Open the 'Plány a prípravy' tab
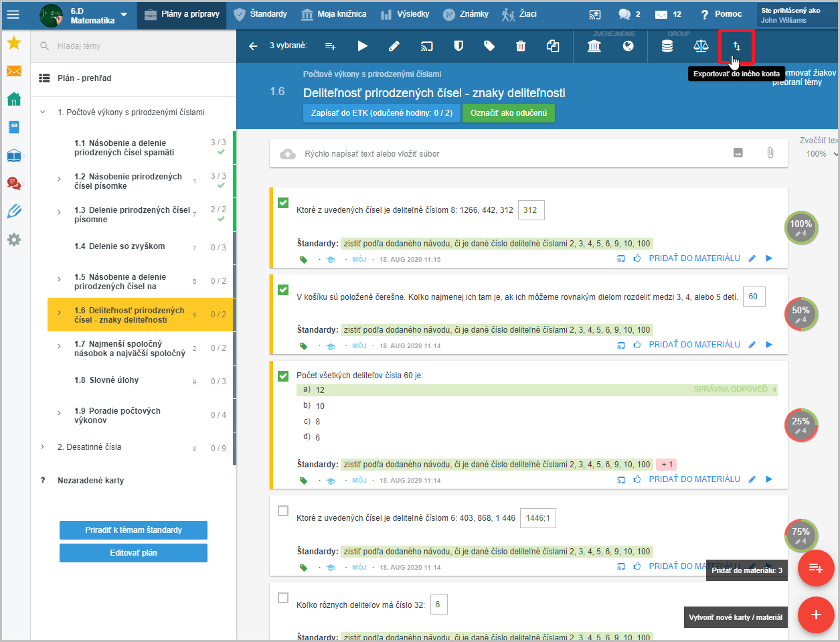The width and height of the screenshot is (840, 642). tap(182, 14)
